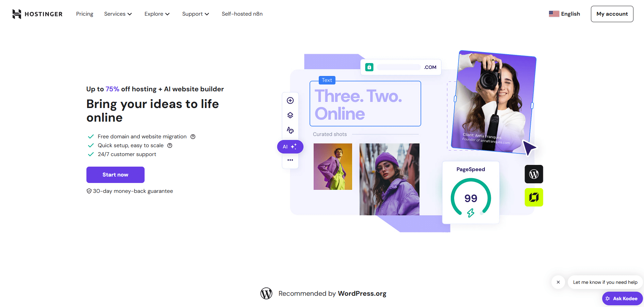The height and width of the screenshot is (307, 644).
Task: Click the WordPress logo next to Recommended by
Action: (266, 293)
